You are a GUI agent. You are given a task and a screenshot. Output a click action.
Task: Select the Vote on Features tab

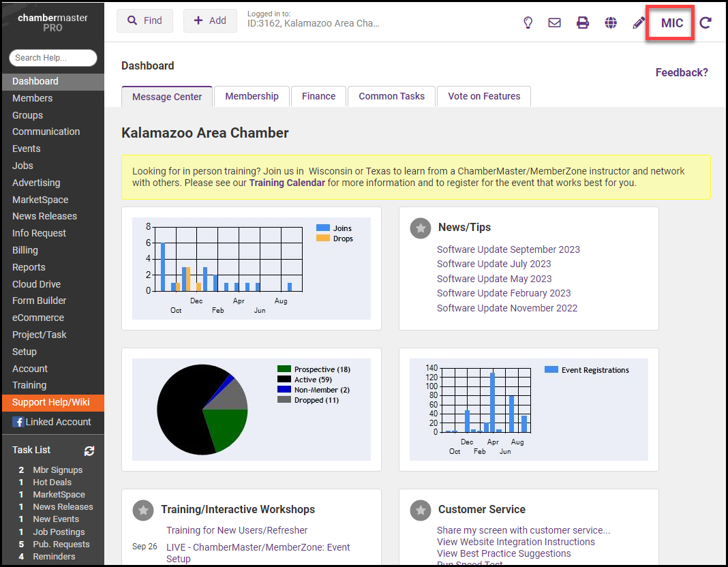(x=484, y=96)
